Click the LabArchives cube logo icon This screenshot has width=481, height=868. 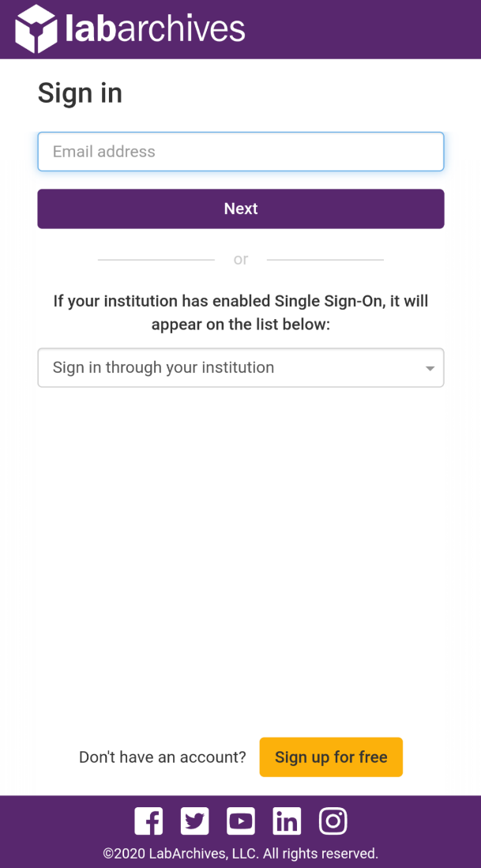point(35,28)
